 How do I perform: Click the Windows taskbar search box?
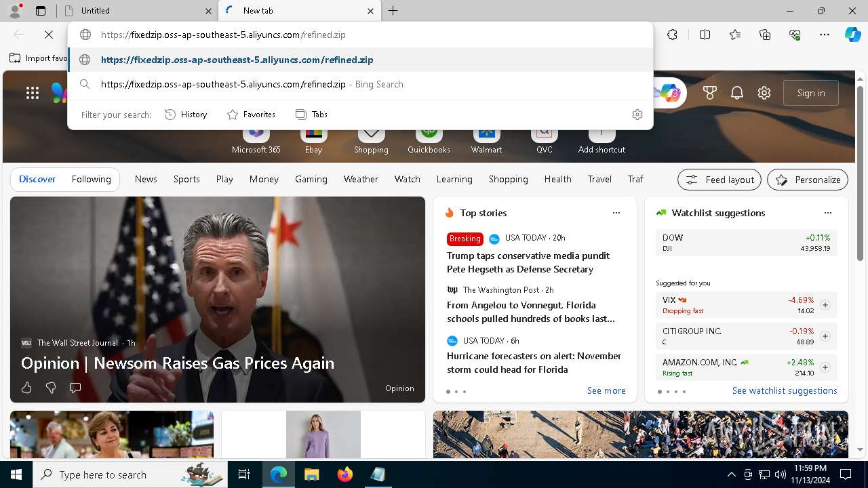click(x=130, y=474)
